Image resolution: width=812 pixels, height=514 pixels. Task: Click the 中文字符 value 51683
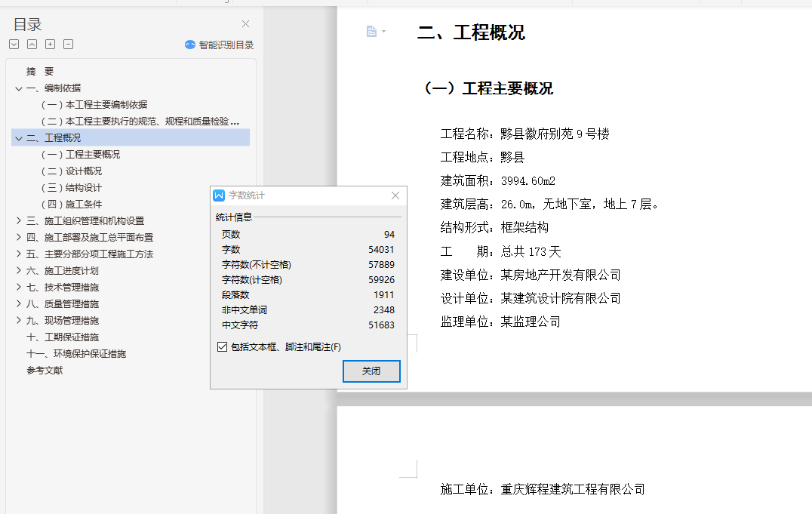381,325
